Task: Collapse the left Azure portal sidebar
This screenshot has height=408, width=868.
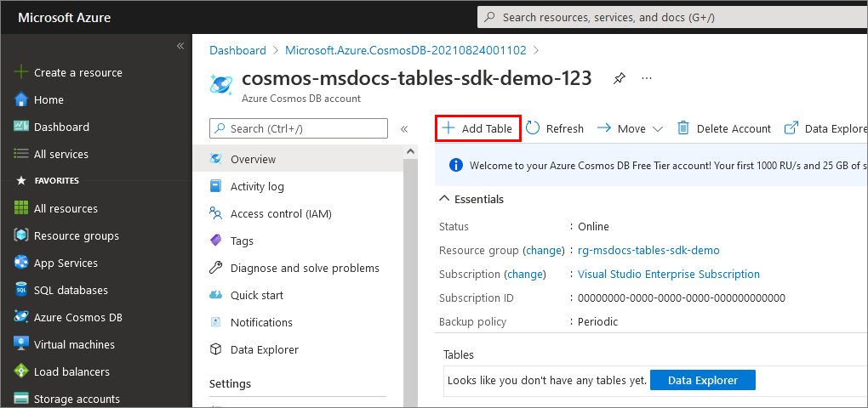Action: click(180, 46)
